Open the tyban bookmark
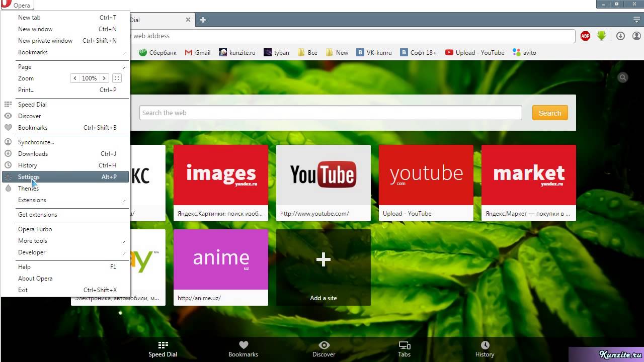This screenshot has width=644, height=362. [x=276, y=52]
